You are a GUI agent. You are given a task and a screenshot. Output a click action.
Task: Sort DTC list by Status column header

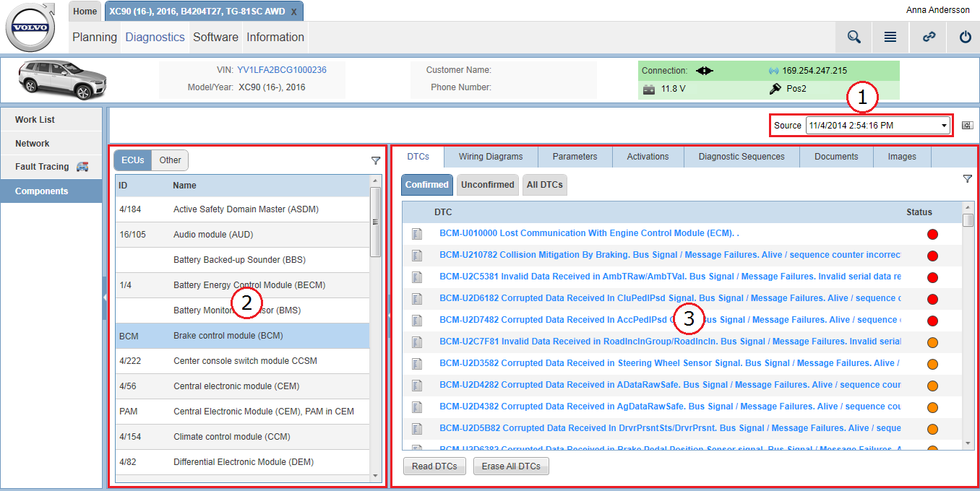(919, 212)
